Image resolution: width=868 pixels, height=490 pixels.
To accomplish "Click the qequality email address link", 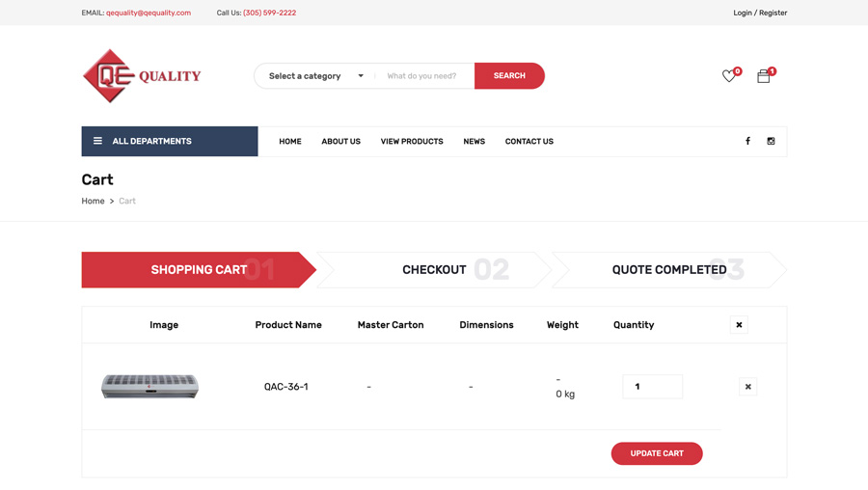I will point(149,14).
